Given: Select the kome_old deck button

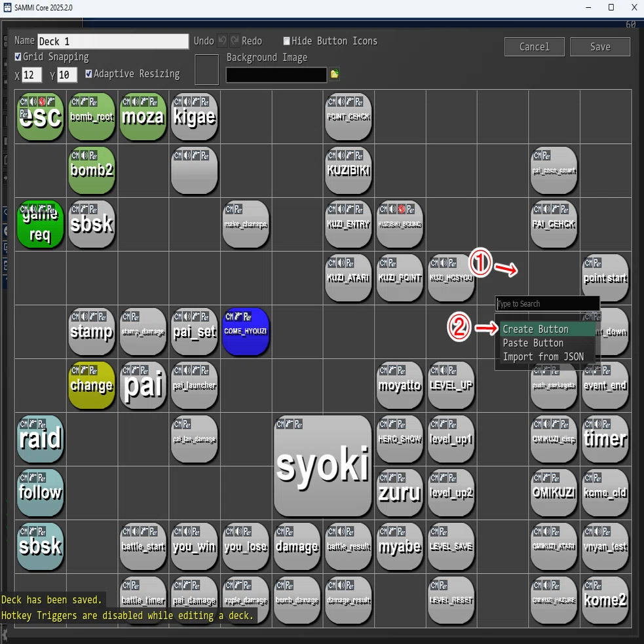Looking at the screenshot, I should pyautogui.click(x=605, y=493).
